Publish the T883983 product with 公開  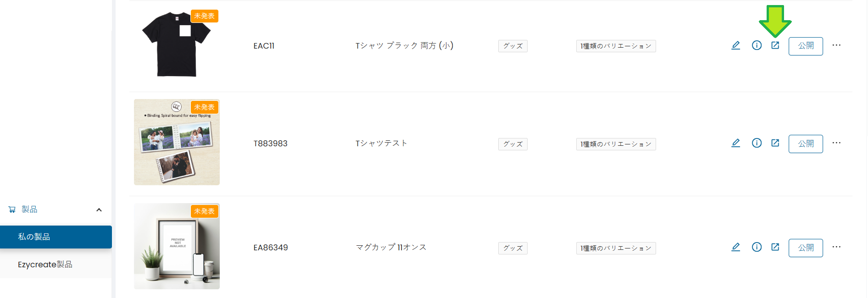[x=806, y=143]
